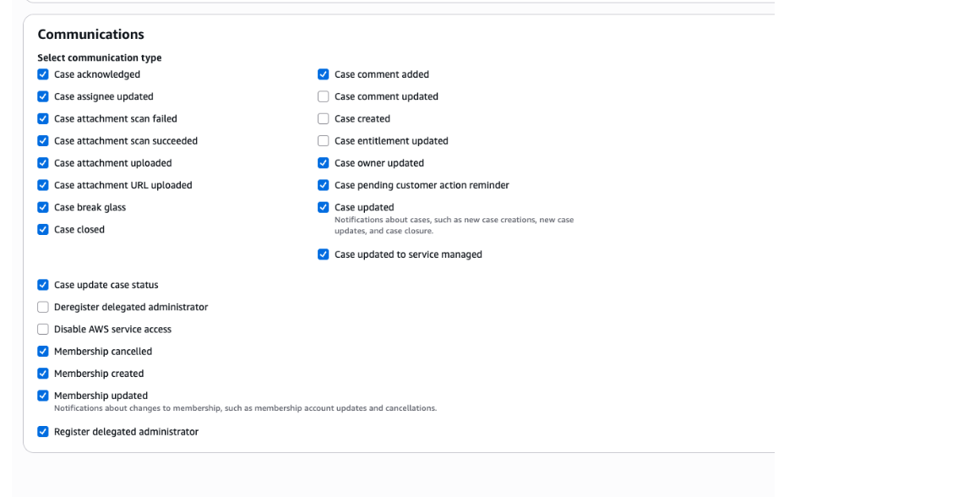The image size is (980, 497).
Task: Toggle Case attachment uploaded checkbox
Action: coord(43,163)
